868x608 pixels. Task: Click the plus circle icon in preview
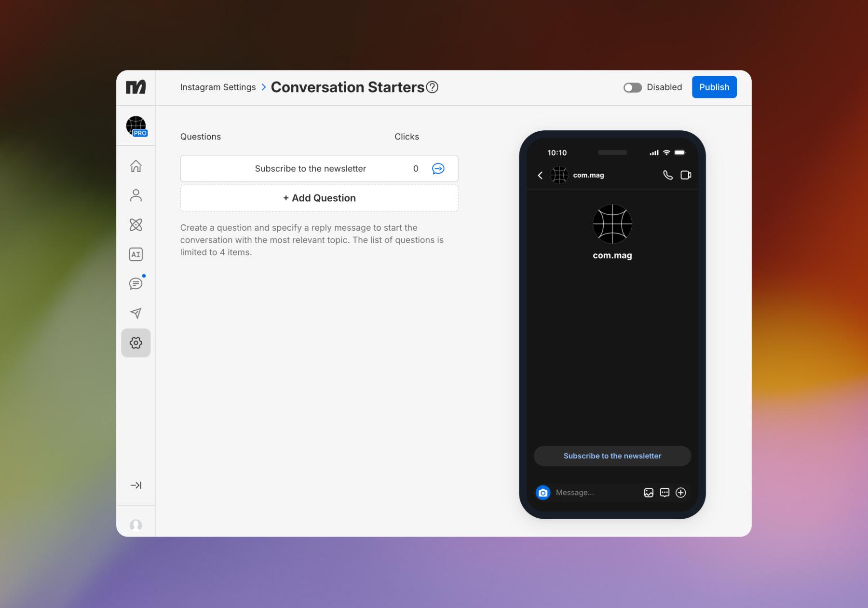681,493
